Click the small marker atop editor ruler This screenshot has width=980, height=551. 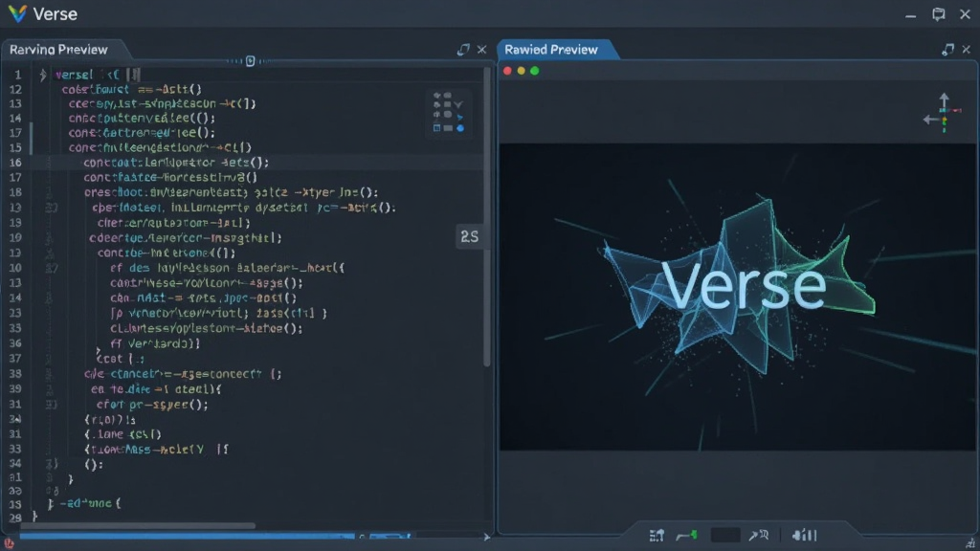(x=251, y=60)
